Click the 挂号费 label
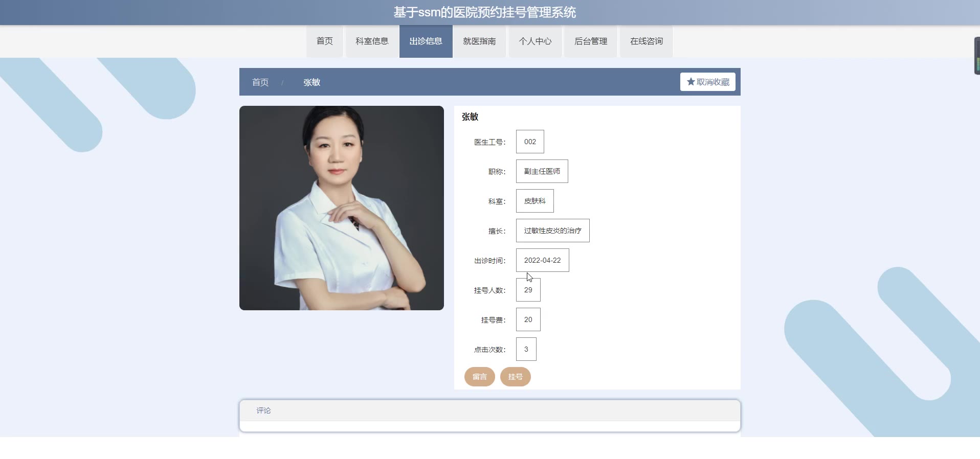The image size is (980, 459). (493, 320)
